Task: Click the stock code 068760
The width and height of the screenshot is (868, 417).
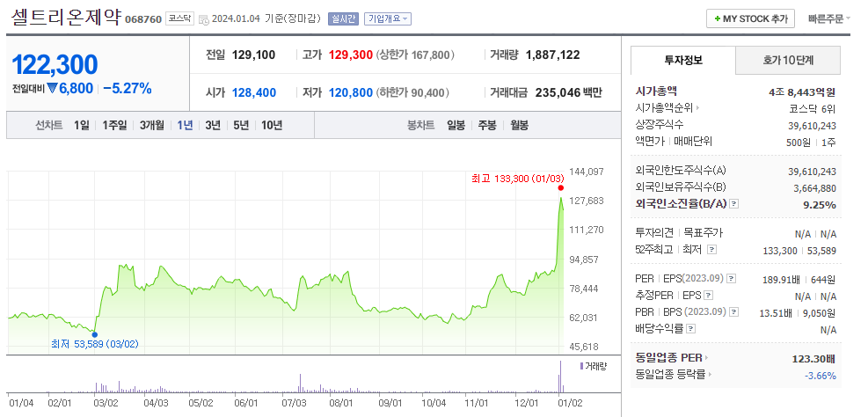Action: tap(143, 19)
